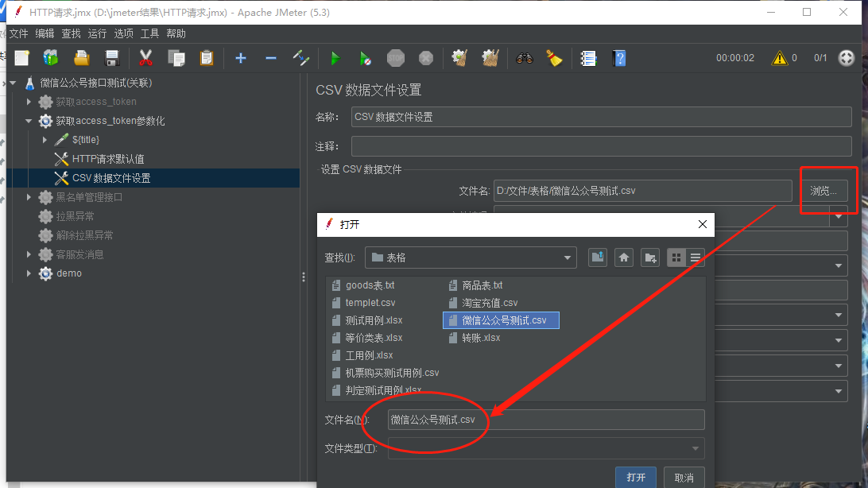Click the Open file folder icon

(81, 58)
